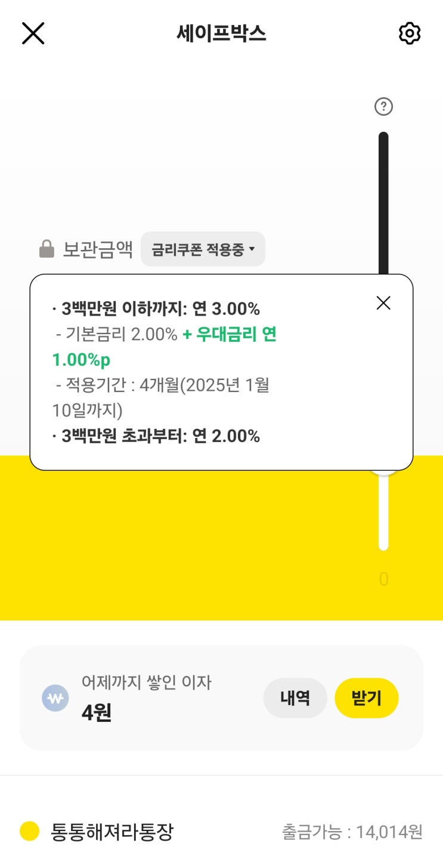Tap the 출금가능 : 14,014원 text
Viewport: 443px width, 868px height.
352,832
